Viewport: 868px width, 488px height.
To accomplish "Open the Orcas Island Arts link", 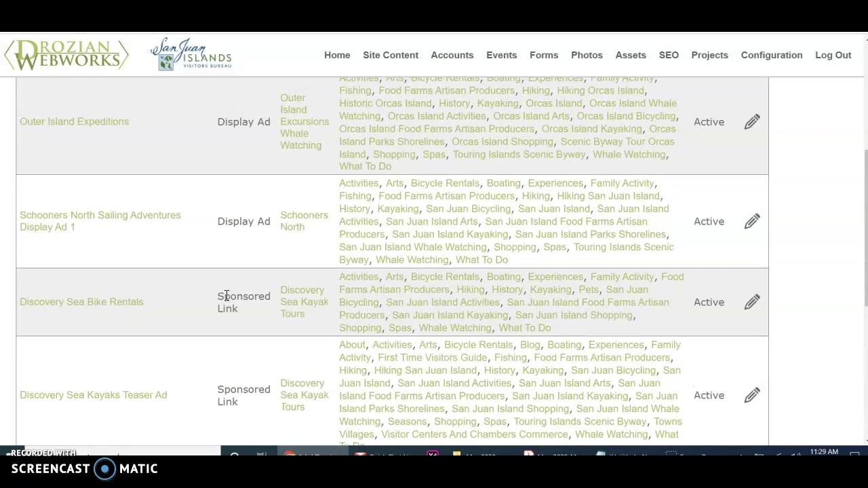I will tap(531, 116).
